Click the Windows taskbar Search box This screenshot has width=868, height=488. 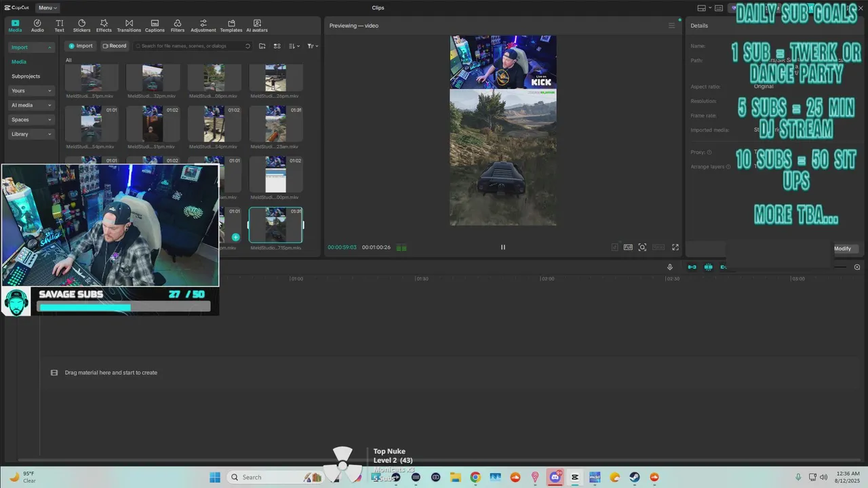[x=274, y=477]
